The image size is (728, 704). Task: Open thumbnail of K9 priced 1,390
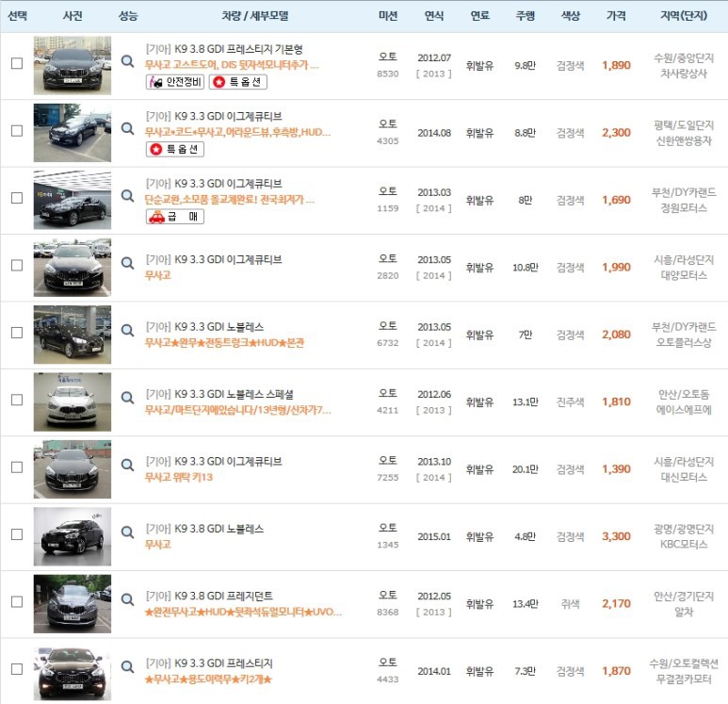click(x=73, y=469)
